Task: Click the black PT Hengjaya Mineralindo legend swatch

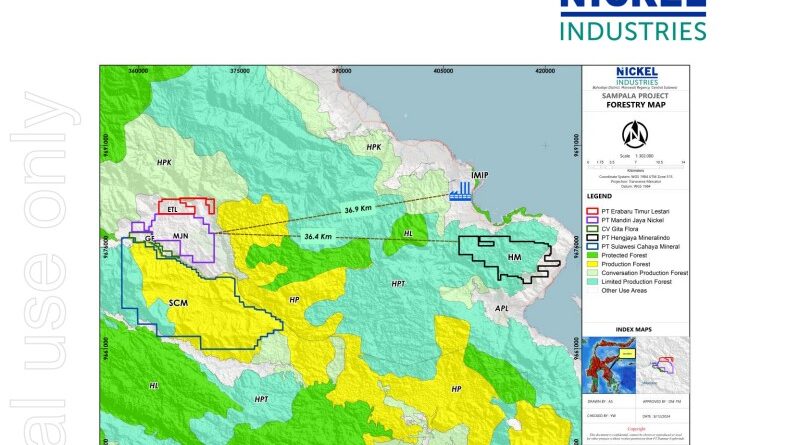Action: pos(592,238)
